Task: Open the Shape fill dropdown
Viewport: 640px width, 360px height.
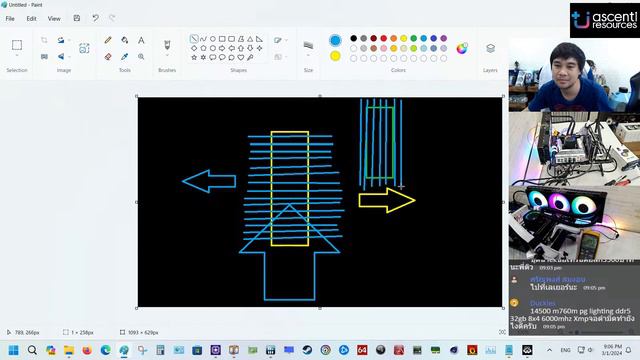Action: tap(281, 57)
